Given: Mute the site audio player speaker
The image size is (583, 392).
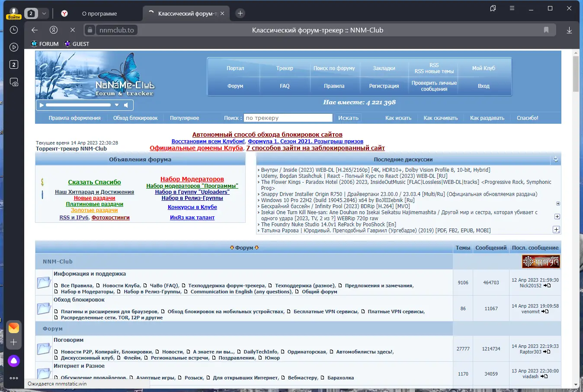Looking at the screenshot, I should 126,105.
